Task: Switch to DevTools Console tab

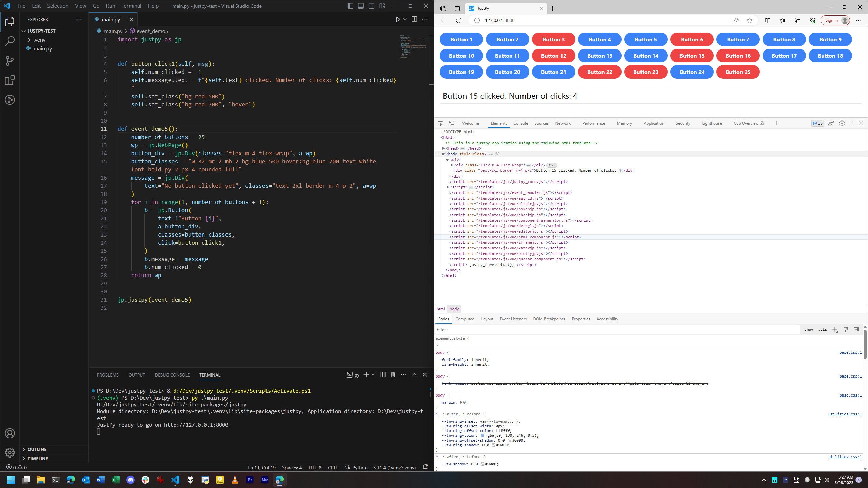Action: (520, 123)
